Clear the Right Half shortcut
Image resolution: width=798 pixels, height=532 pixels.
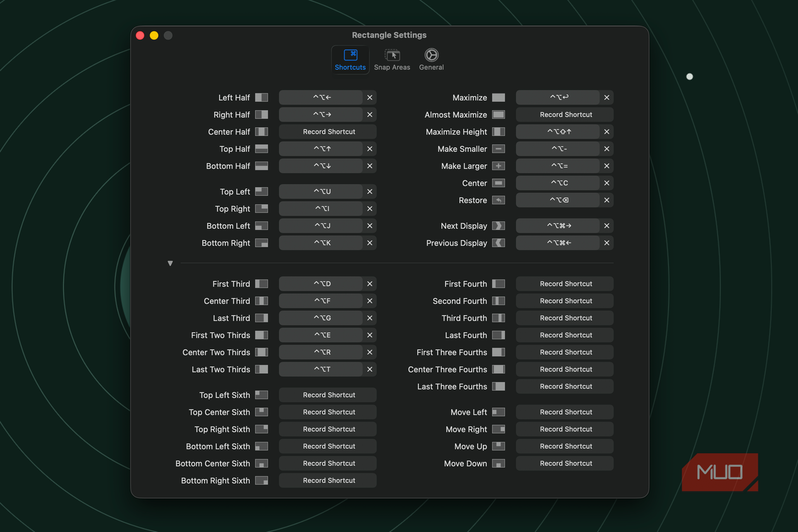click(x=370, y=115)
